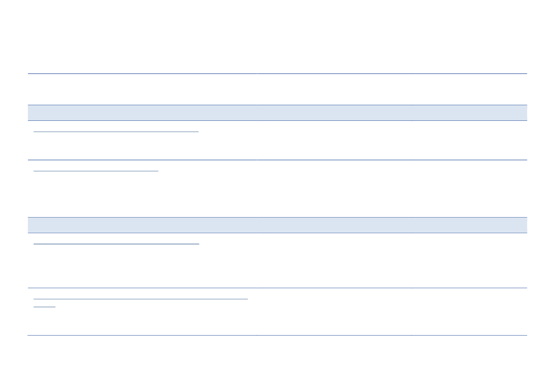Select the lower shaded band's middle cell
The image size is (554, 392).
(334, 225)
